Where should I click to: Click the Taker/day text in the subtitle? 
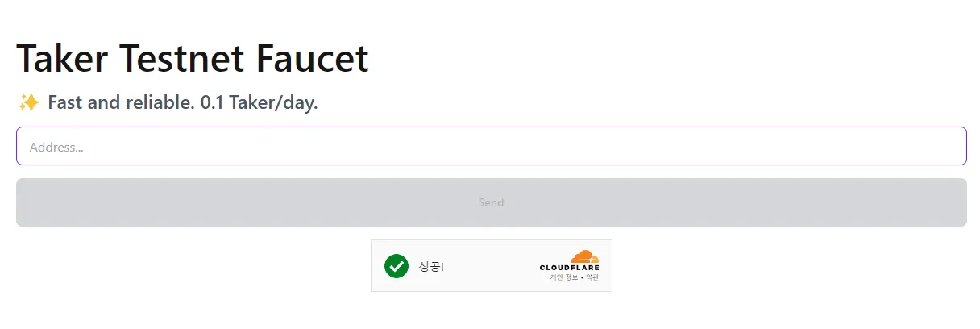point(273,103)
